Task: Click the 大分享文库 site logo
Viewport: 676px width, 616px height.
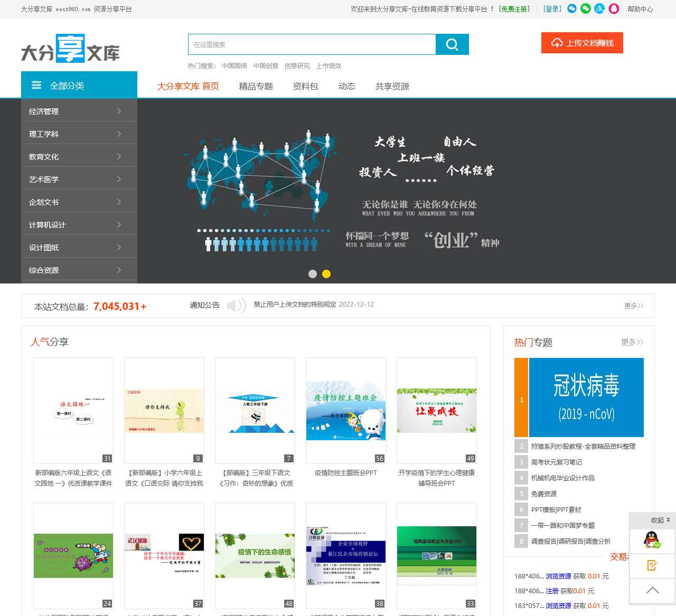Action: pos(70,49)
